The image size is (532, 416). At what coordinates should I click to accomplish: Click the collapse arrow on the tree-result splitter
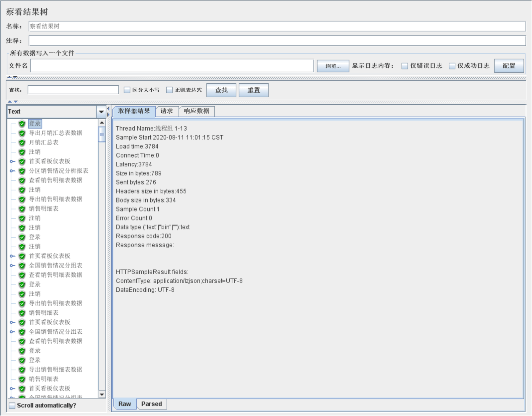108,109
